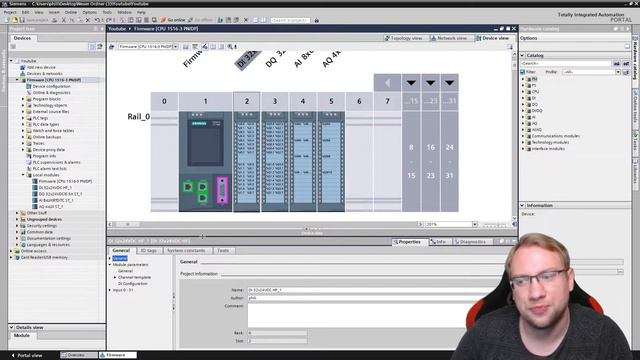Click Add new device in project tree

[x=41, y=67]
